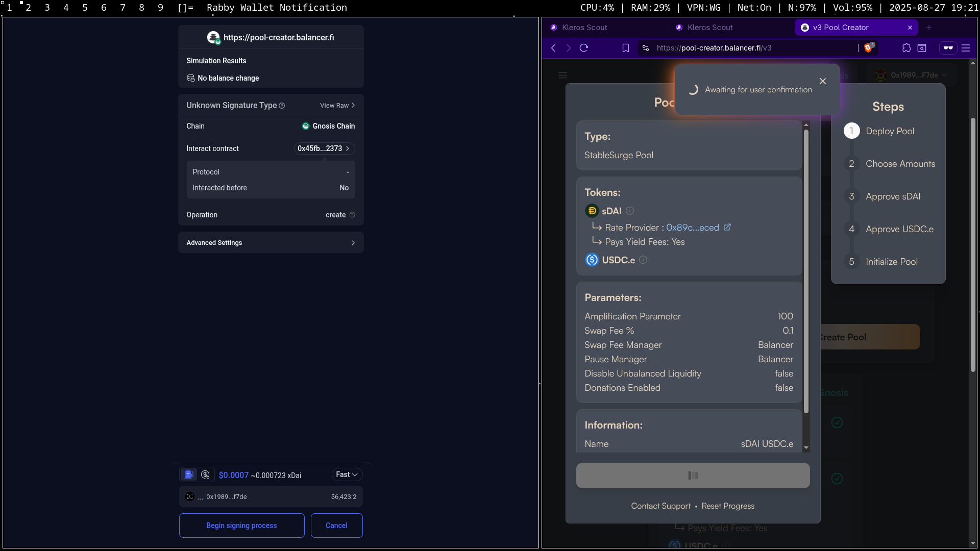Click the balancer site favicon in Rabby header
980x551 pixels.
pos(213,38)
